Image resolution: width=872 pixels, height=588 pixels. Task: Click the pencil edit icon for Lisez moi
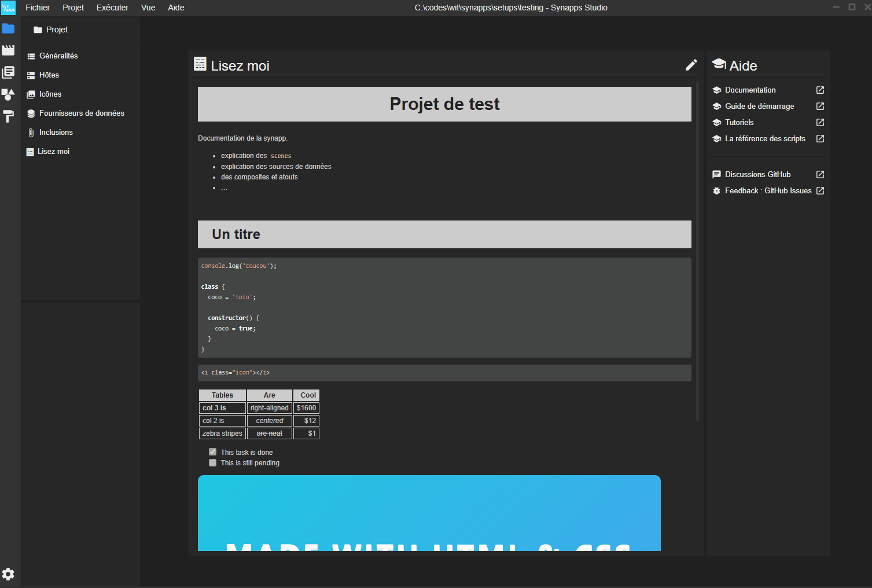691,65
